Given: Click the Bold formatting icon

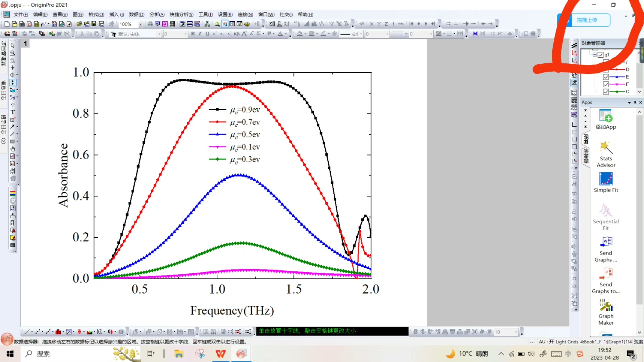Looking at the screenshot, I should (x=193, y=34).
